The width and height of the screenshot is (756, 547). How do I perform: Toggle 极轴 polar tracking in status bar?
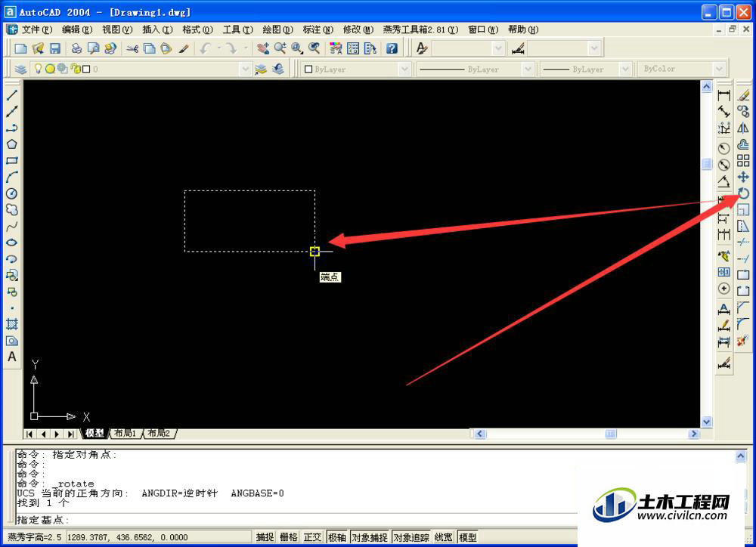(337, 537)
